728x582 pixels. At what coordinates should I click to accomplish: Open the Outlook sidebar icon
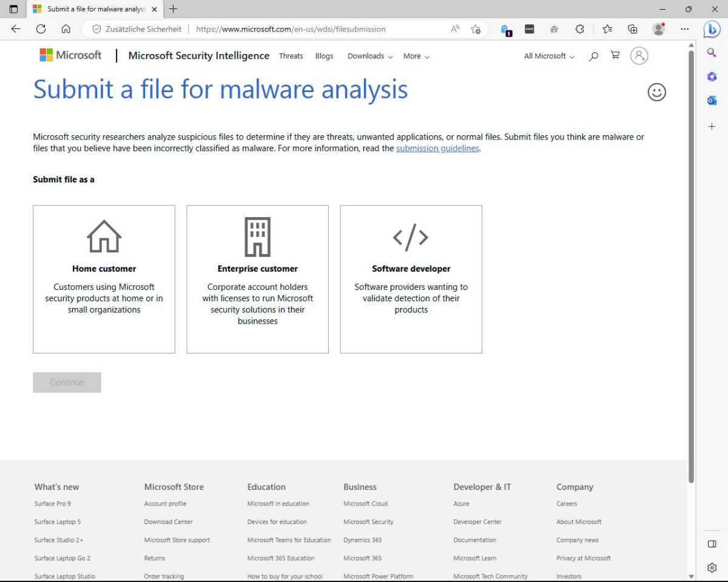click(x=712, y=101)
